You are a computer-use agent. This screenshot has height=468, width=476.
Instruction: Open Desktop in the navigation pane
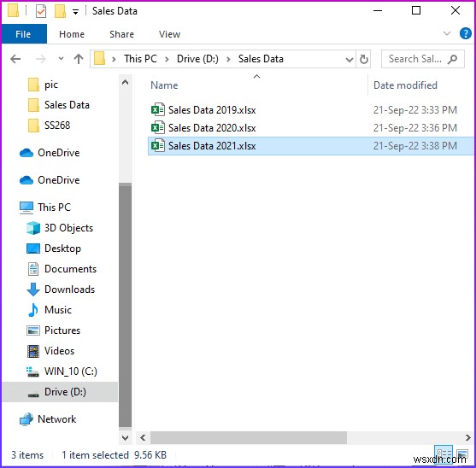point(62,249)
